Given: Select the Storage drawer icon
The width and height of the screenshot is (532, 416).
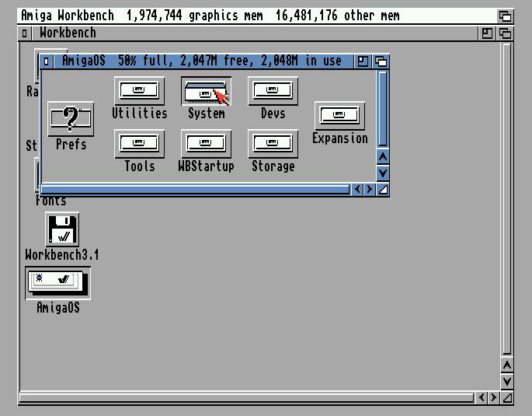Looking at the screenshot, I should click(x=273, y=144).
